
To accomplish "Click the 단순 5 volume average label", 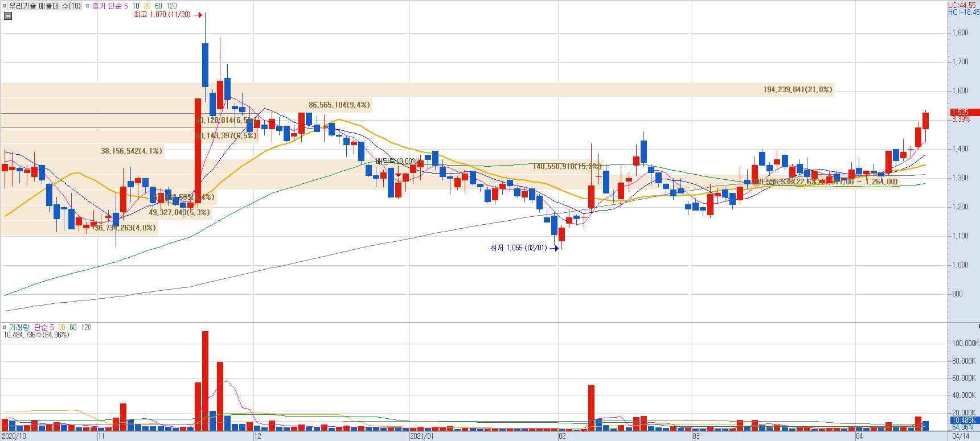I will [44, 327].
